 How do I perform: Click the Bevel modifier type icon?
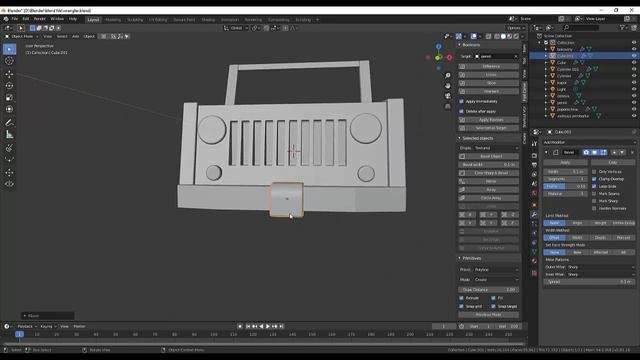(556, 152)
